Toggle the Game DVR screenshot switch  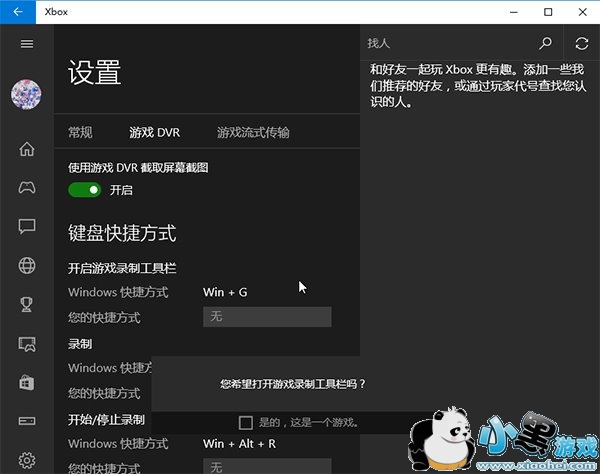tap(85, 190)
